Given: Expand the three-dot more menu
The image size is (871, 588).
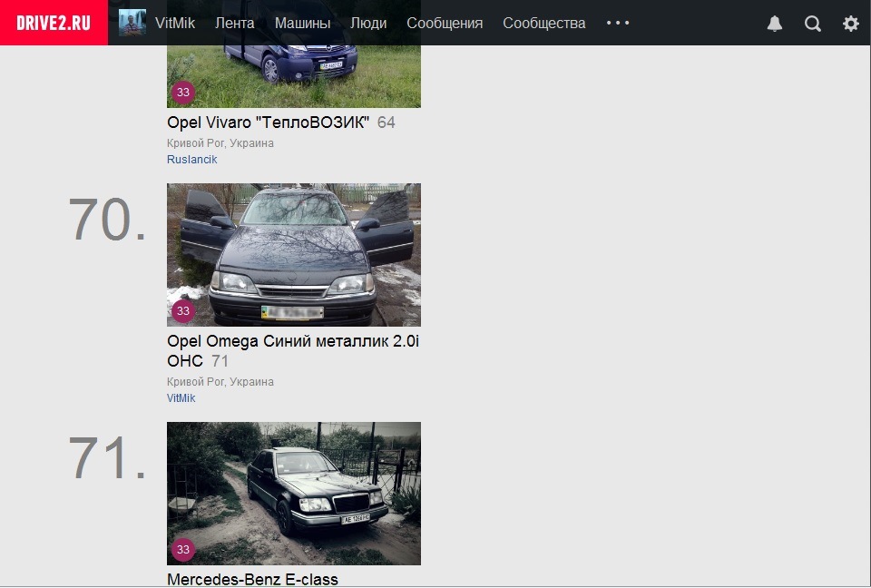Looking at the screenshot, I should 618,24.
